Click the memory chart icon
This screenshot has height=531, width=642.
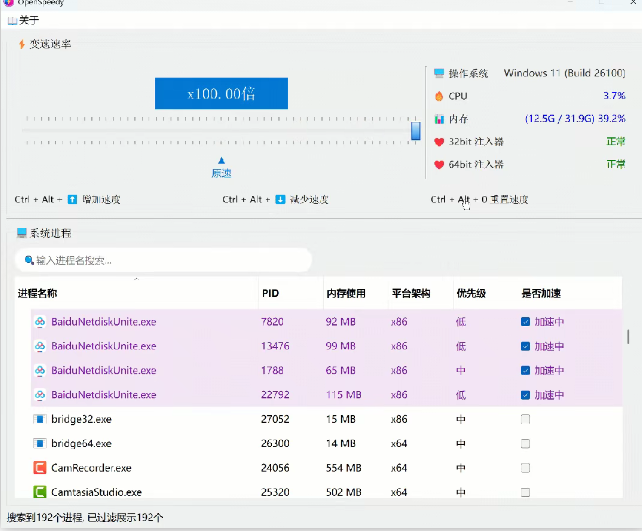coord(439,119)
